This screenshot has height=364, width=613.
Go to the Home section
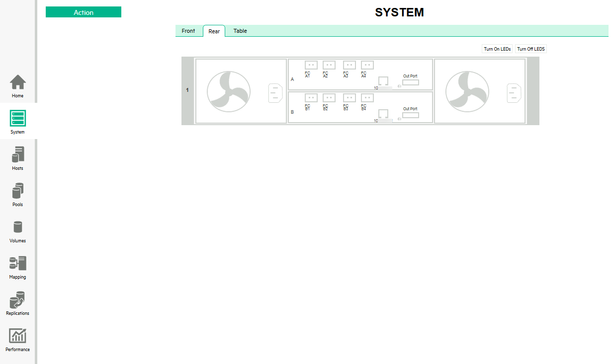[x=18, y=86]
